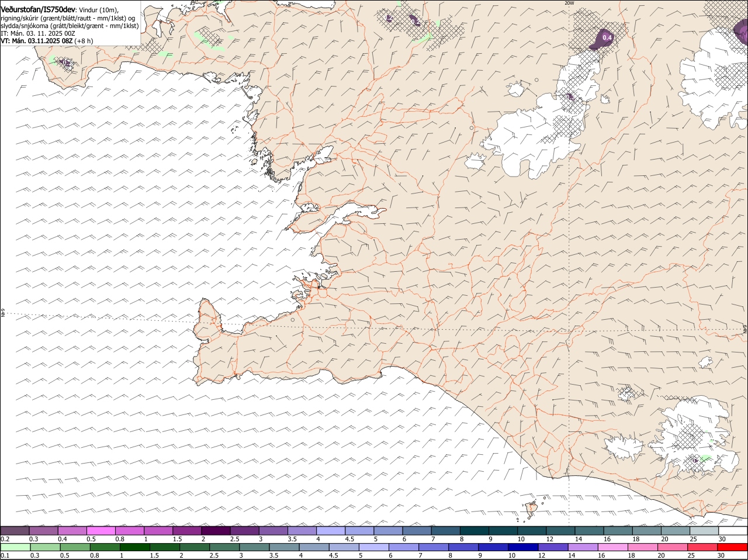Pick the dark teal 8 swatch in upper legend row
This screenshot has width=748, height=560.
[x=475, y=530]
